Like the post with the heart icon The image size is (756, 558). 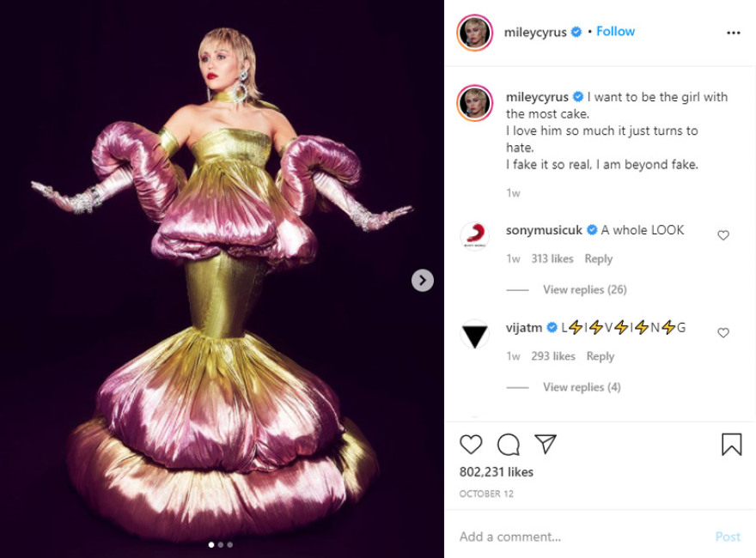point(471,444)
